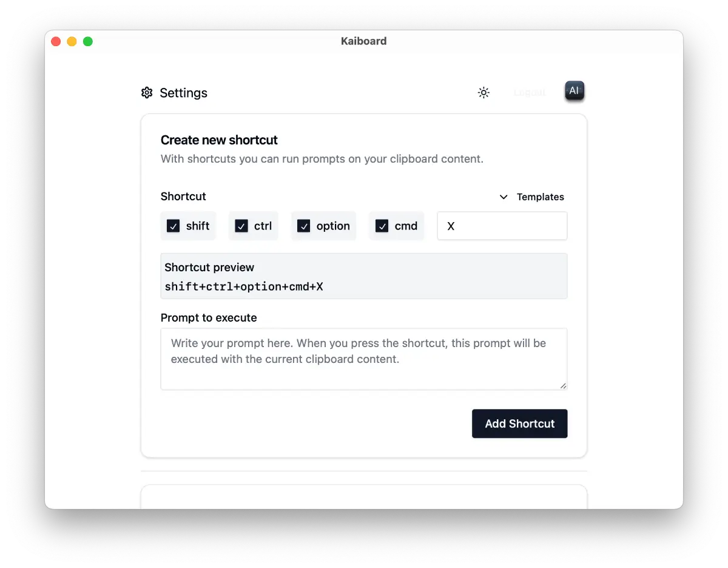Click the textarea resize handle corner
This screenshot has height=568, width=728.
564,386
